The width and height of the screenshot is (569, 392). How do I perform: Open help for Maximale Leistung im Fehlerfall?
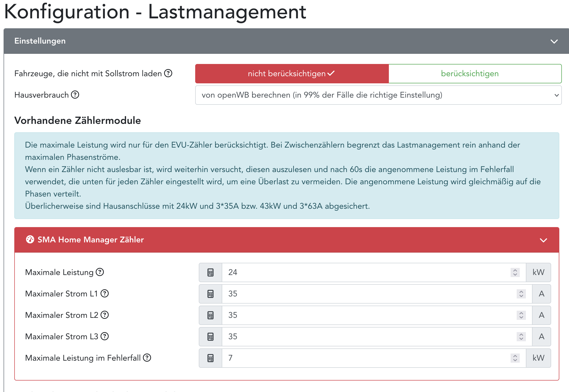147,358
